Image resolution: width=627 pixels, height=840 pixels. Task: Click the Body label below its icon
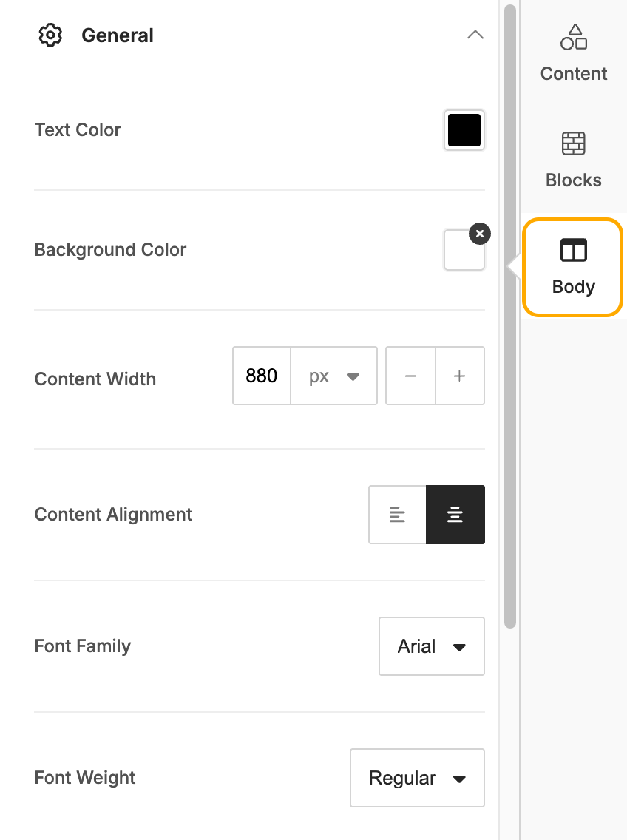point(572,287)
